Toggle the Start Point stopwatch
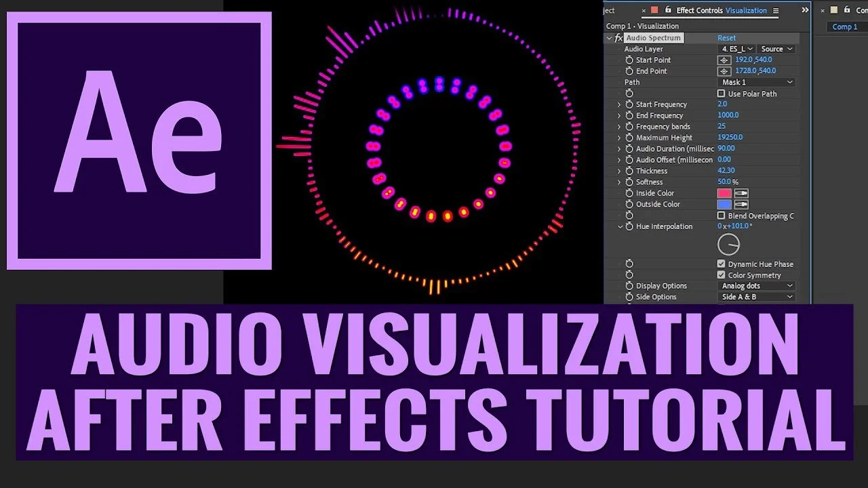 pyautogui.click(x=629, y=60)
